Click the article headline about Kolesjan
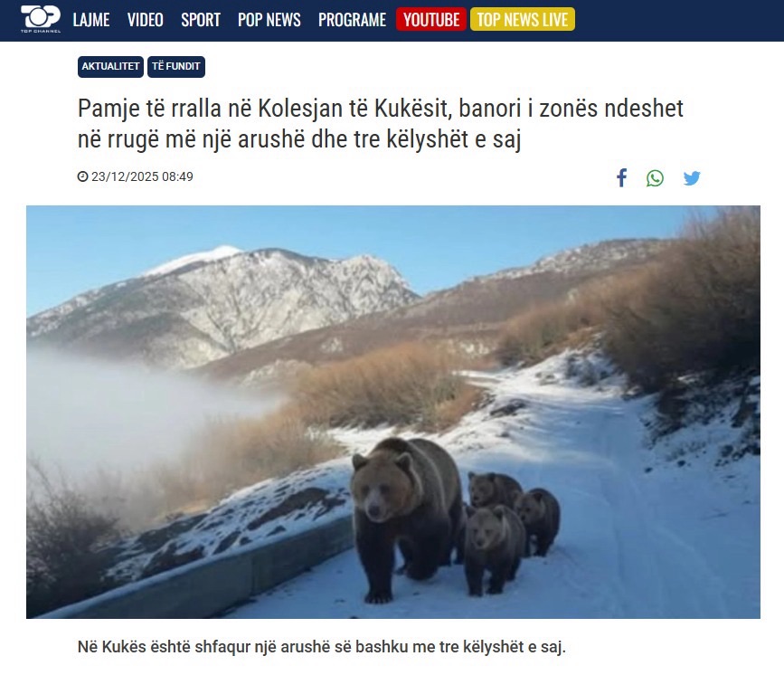The image size is (784, 675). (x=380, y=124)
